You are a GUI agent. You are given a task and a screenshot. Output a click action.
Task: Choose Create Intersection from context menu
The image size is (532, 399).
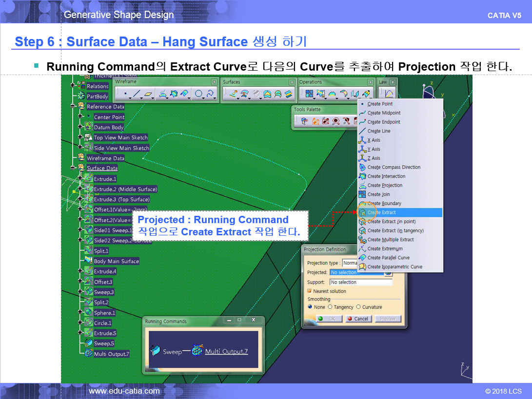[386, 176]
